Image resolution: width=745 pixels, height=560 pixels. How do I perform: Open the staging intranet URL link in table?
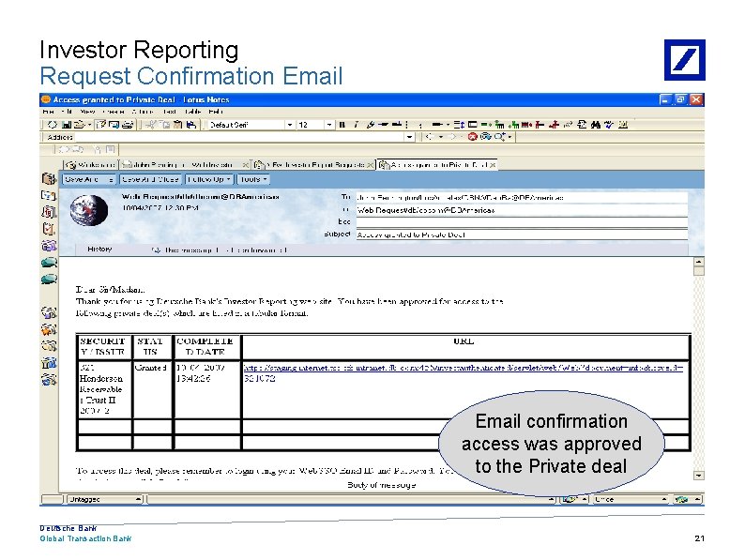pos(463,368)
